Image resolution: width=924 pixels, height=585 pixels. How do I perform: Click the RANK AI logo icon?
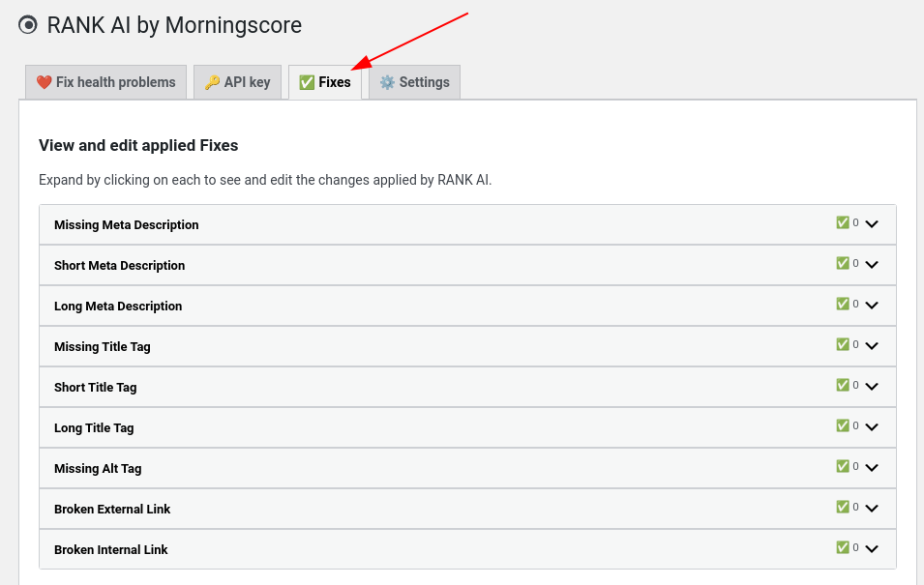coord(28,25)
